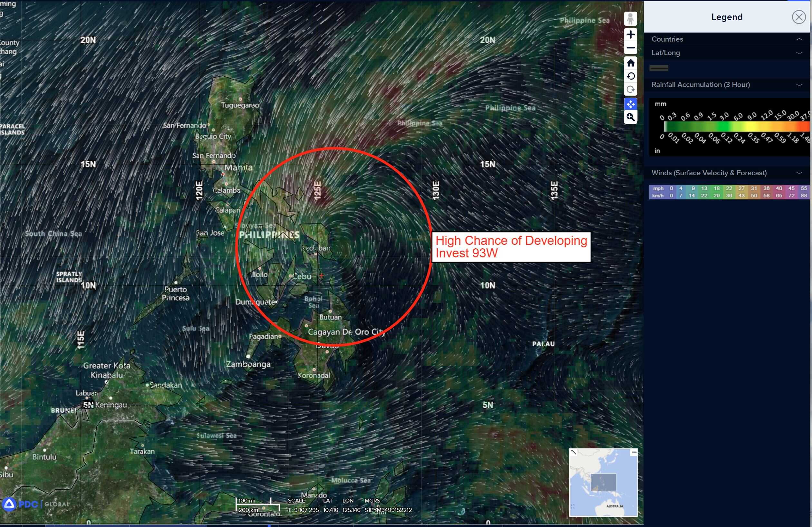Collapse the Lat/Long legend section
Viewport: 812px width, 527px height.
[799, 53]
